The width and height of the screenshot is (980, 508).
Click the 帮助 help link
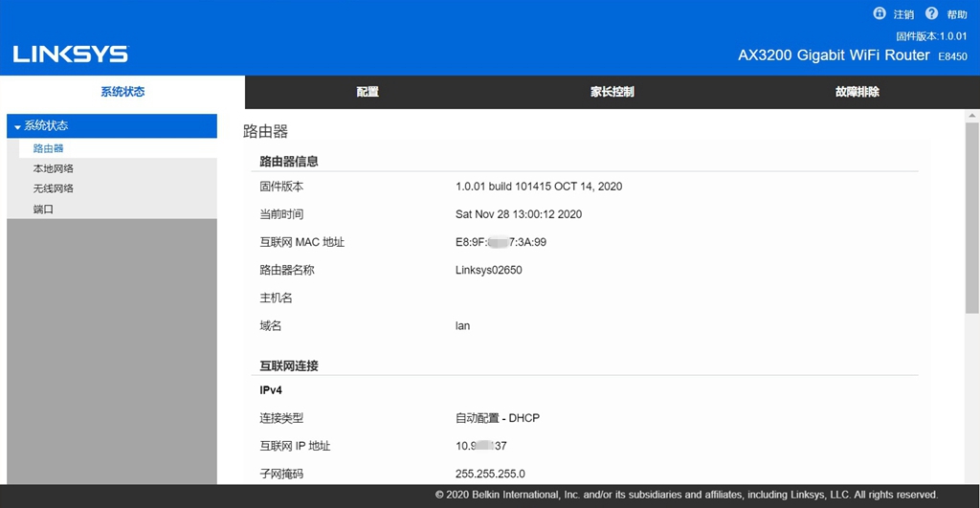[x=957, y=14]
